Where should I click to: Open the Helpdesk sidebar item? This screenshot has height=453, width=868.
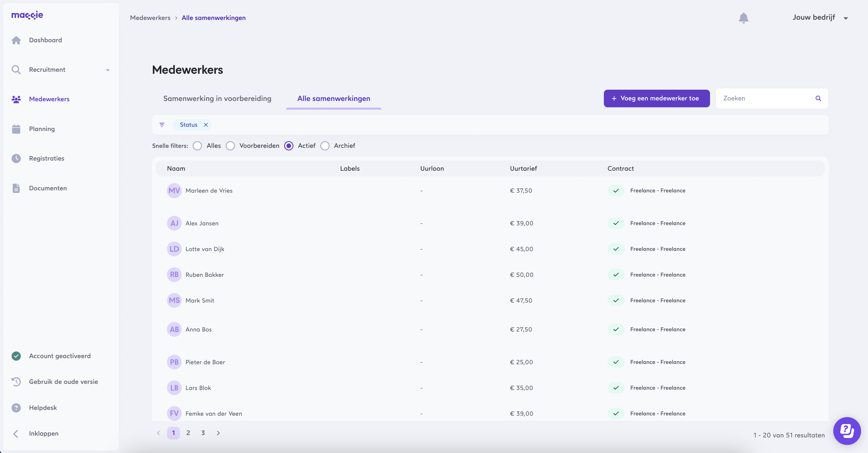coord(43,408)
